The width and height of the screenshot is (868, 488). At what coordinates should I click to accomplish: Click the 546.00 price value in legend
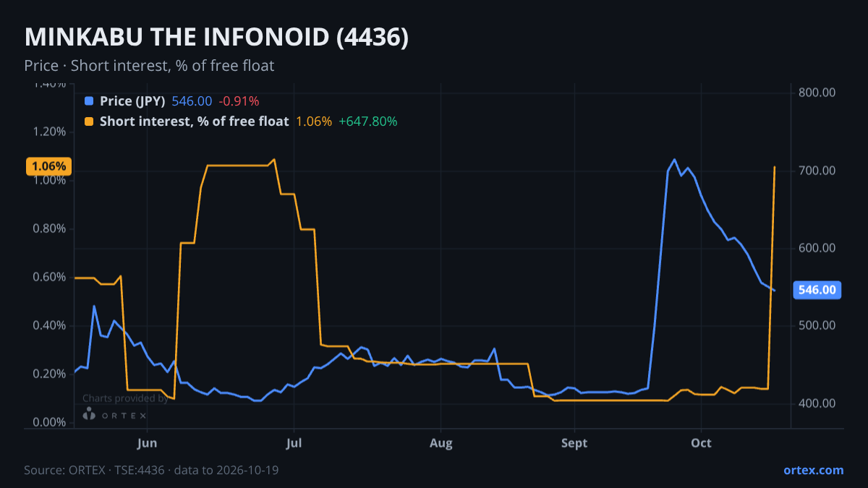click(192, 101)
